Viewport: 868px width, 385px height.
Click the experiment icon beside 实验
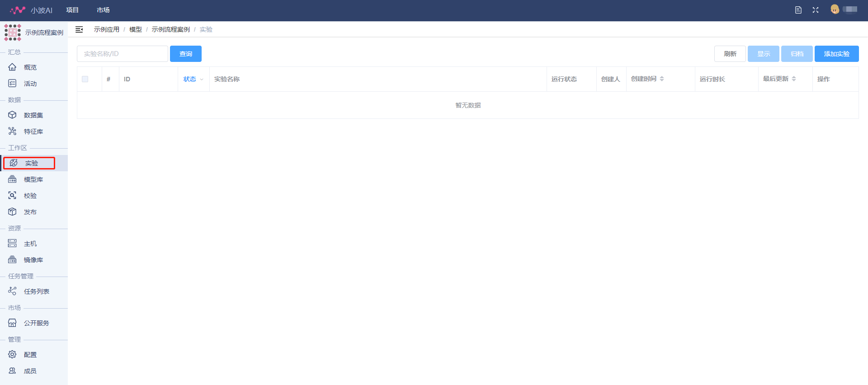[14, 163]
